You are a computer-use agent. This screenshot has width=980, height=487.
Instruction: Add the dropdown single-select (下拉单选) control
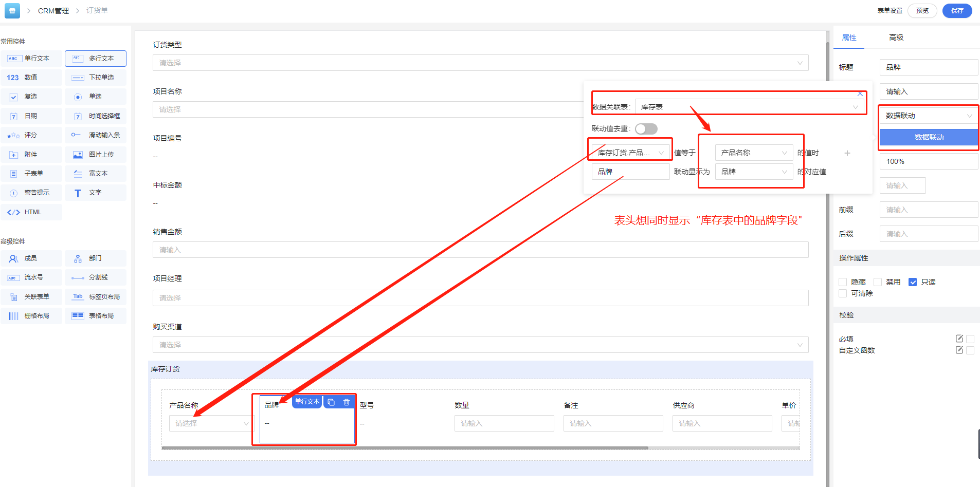(x=96, y=78)
